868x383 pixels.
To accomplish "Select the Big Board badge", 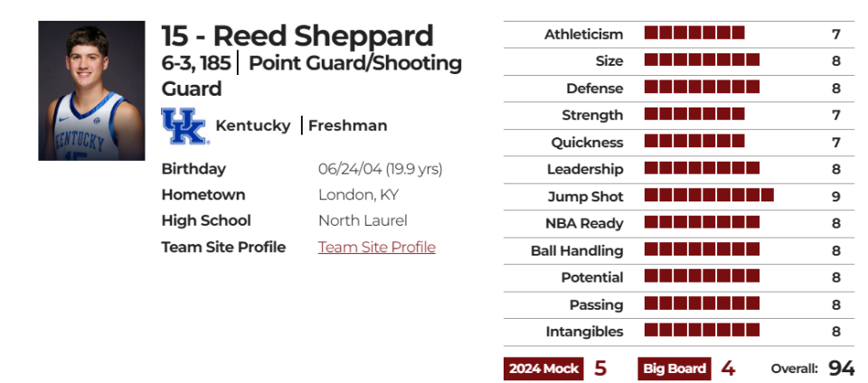I will tap(675, 369).
